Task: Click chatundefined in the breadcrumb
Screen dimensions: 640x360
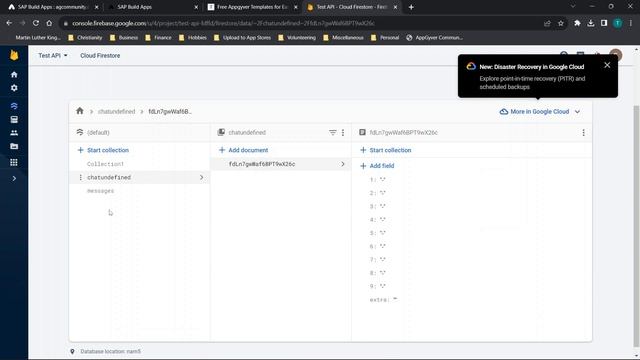Action: tap(116, 111)
